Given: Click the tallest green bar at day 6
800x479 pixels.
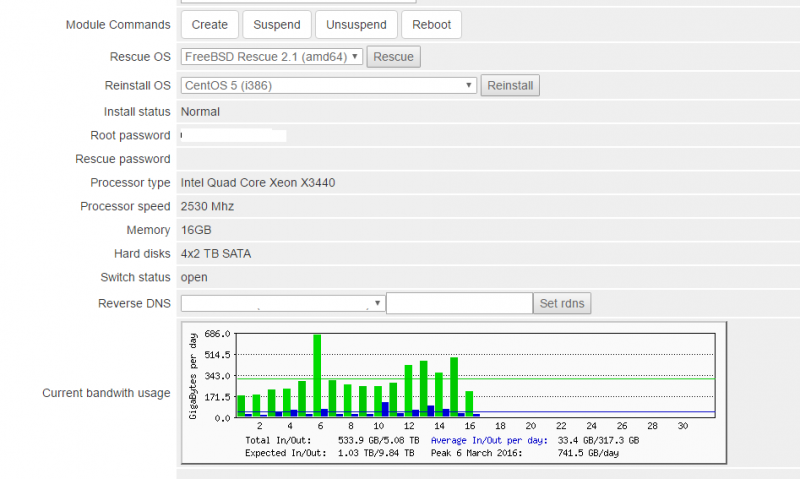Looking at the screenshot, I should [x=317, y=376].
